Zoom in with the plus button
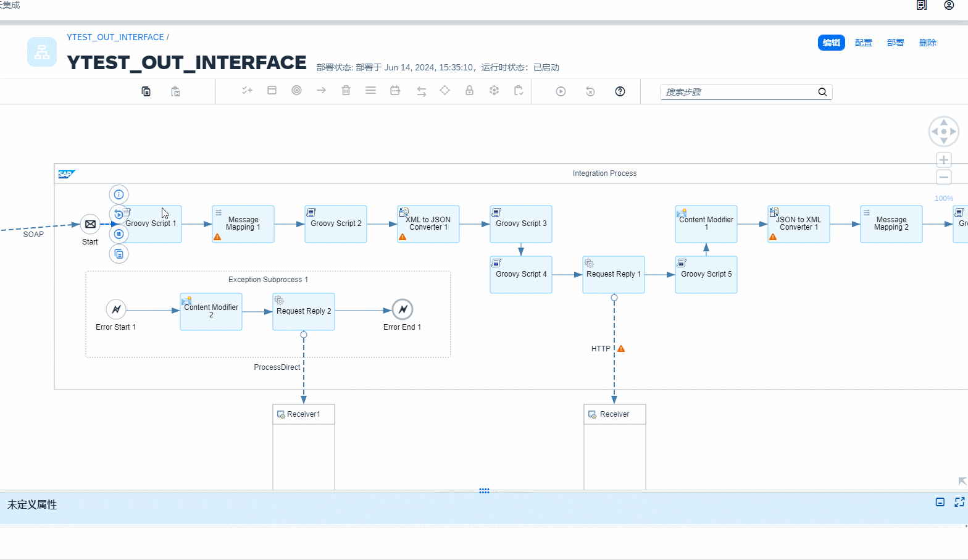Image resolution: width=968 pixels, height=560 pixels. coord(943,161)
